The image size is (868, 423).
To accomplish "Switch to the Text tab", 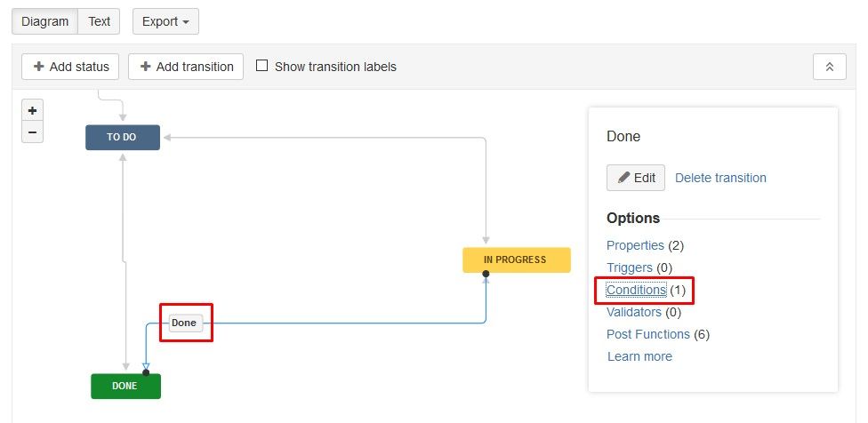I will click(99, 21).
